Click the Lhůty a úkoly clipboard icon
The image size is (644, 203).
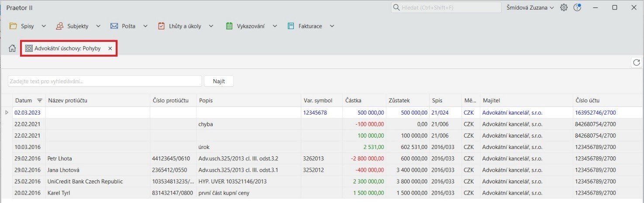click(162, 26)
